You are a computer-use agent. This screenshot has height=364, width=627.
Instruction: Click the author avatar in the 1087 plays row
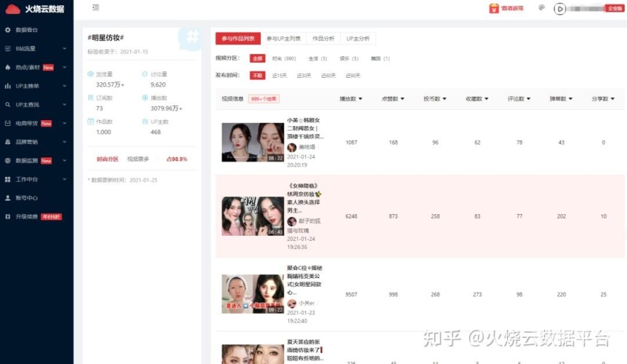coord(292,147)
